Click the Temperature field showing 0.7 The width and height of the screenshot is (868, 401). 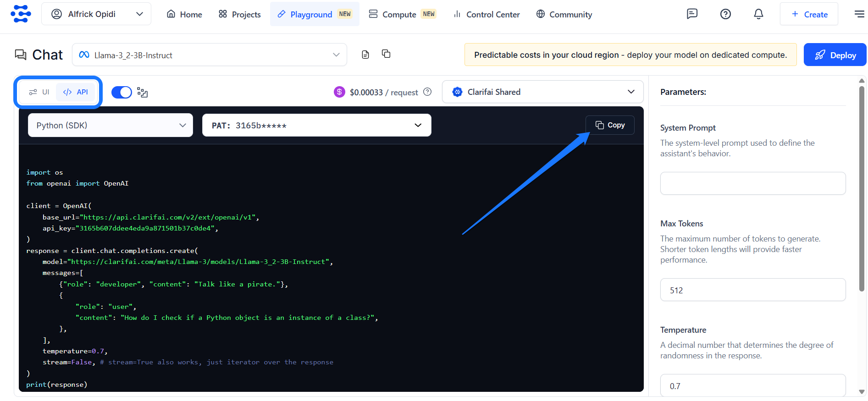[x=753, y=385]
